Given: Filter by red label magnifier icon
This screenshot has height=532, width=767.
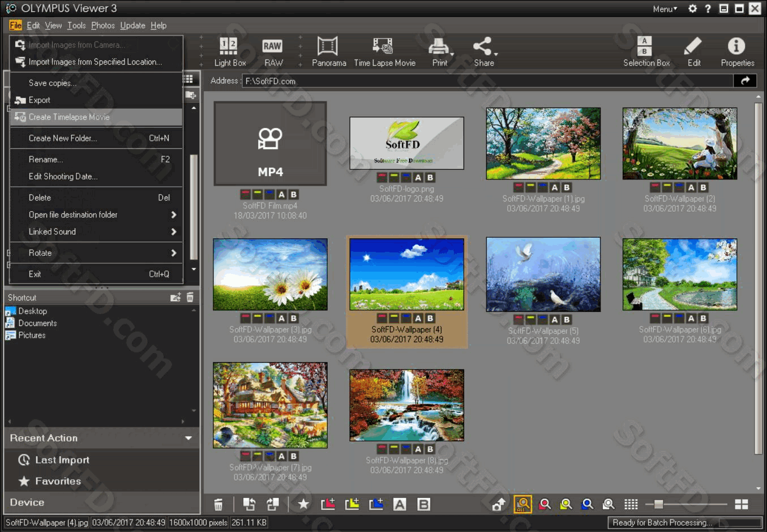Looking at the screenshot, I should (x=545, y=504).
